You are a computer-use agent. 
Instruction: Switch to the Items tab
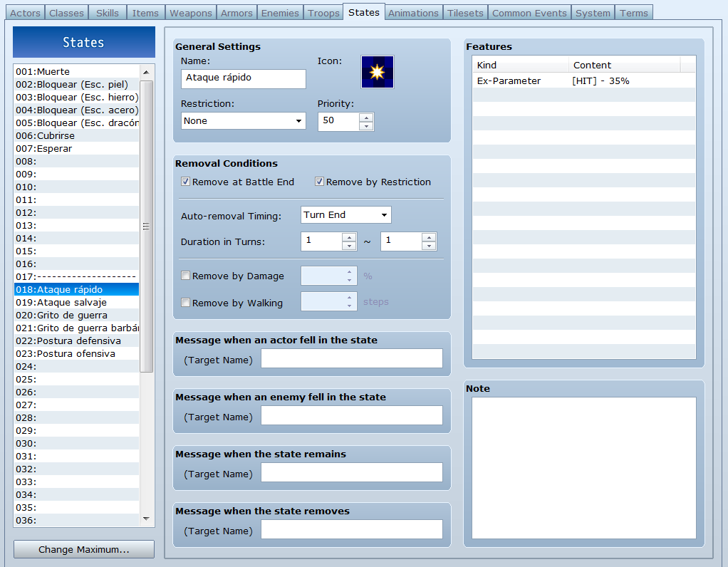pyautogui.click(x=145, y=13)
